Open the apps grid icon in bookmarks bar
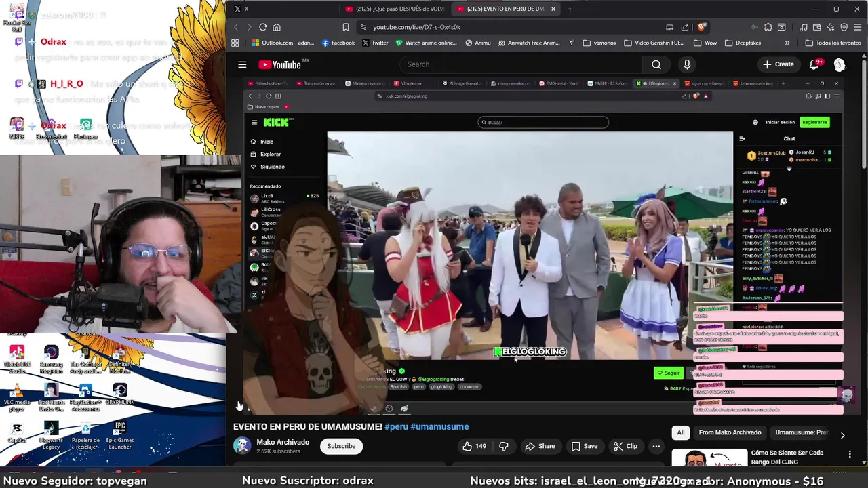868x488 pixels. coord(235,43)
